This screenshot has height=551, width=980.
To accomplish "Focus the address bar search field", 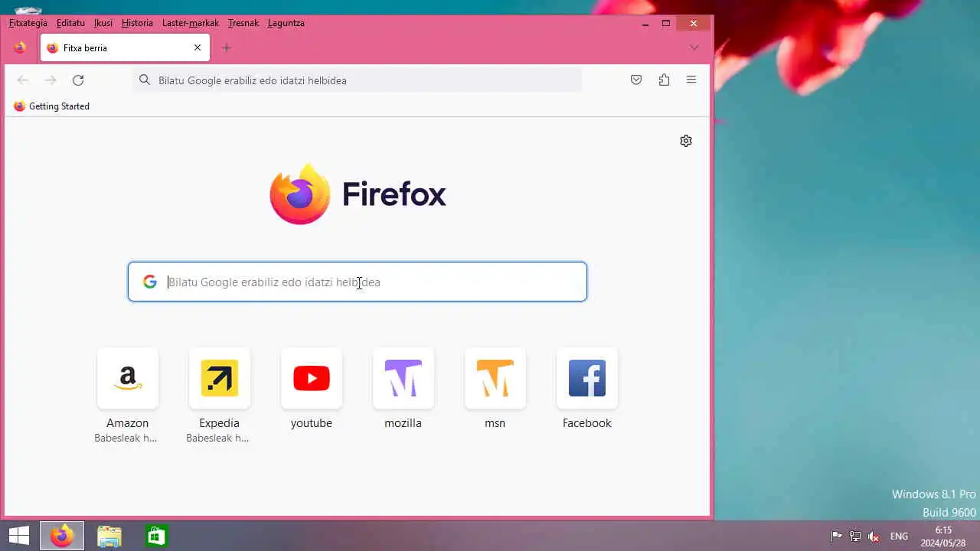I will coord(358,80).
